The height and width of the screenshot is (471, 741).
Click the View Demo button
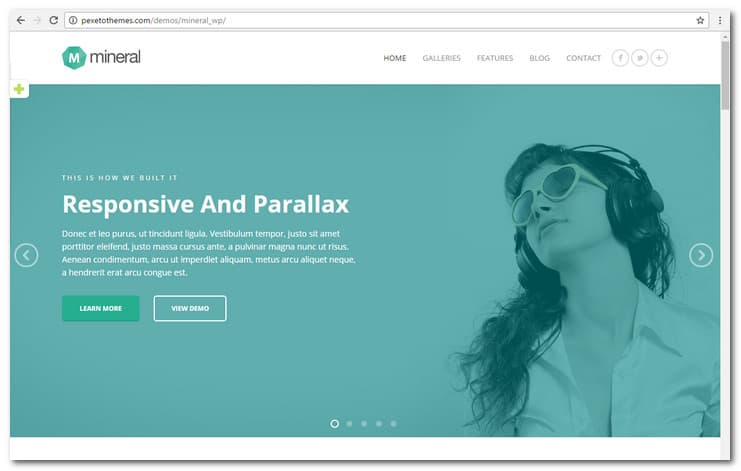(190, 308)
